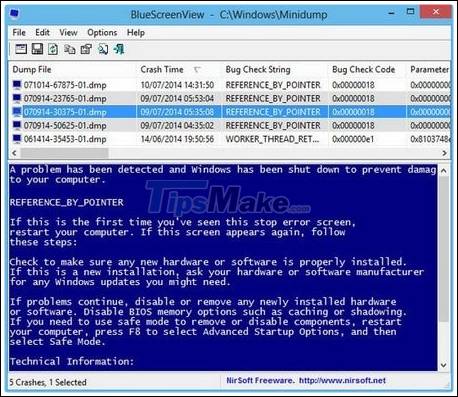Click the dump icon for 070914-30375-01.dmp
This screenshot has width=458, height=397.
tap(17, 112)
